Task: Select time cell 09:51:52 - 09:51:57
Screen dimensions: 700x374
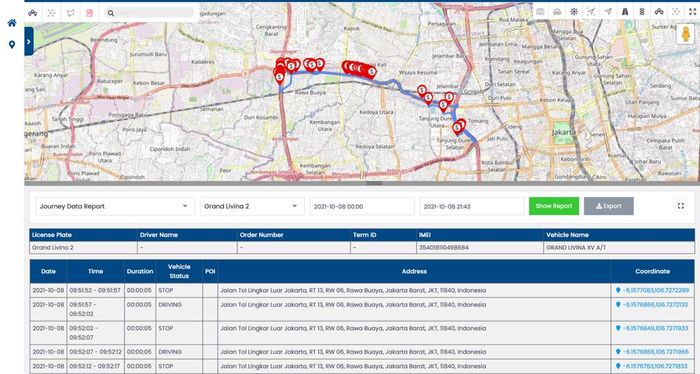Action: click(96, 291)
